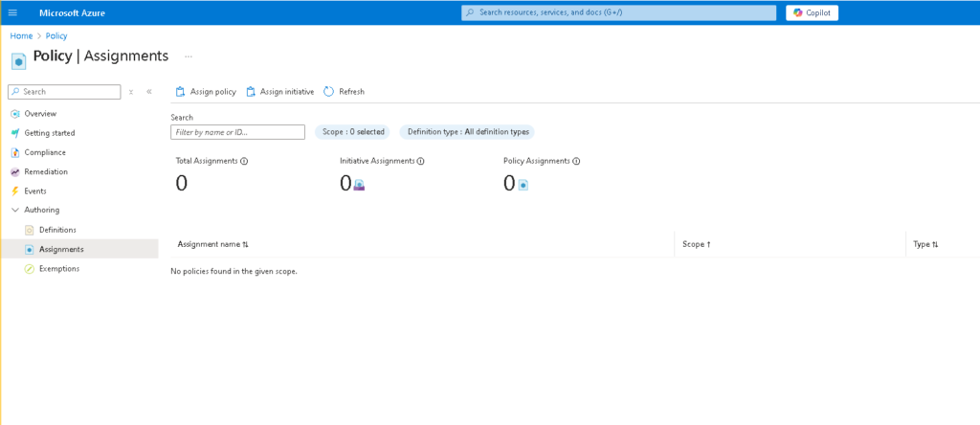The image size is (980, 425).
Task: Open Compliance in the sidebar
Action: (45, 152)
